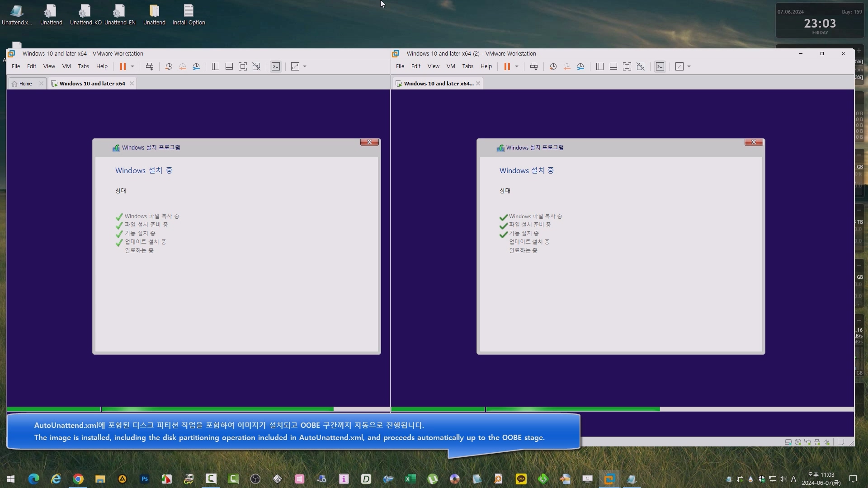The image size is (868, 488).
Task: Open snapshot manager in left VMware window
Action: 196,66
